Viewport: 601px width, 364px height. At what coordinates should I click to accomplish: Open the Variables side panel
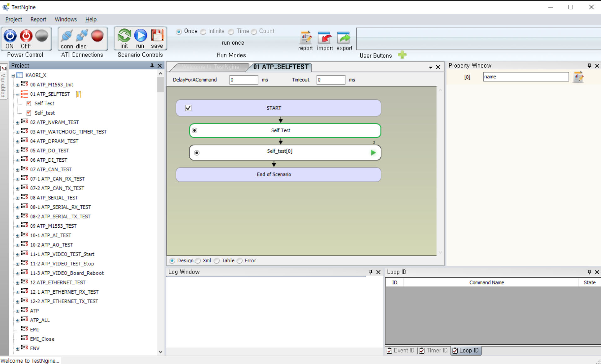(x=3, y=81)
